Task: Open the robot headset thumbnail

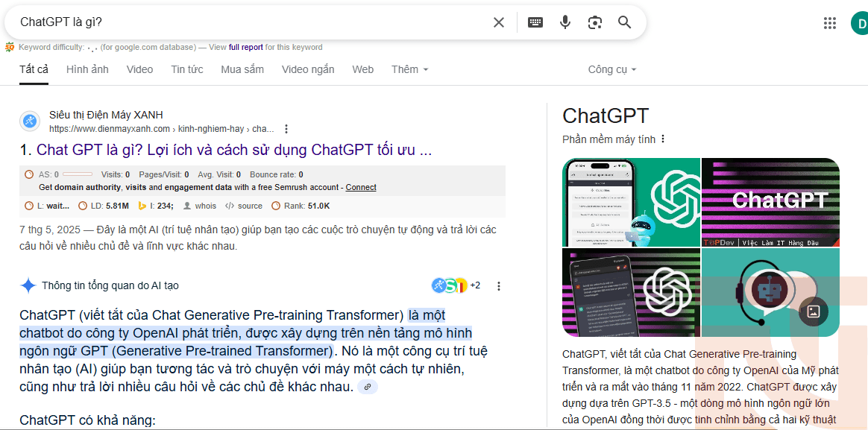Action: click(770, 293)
